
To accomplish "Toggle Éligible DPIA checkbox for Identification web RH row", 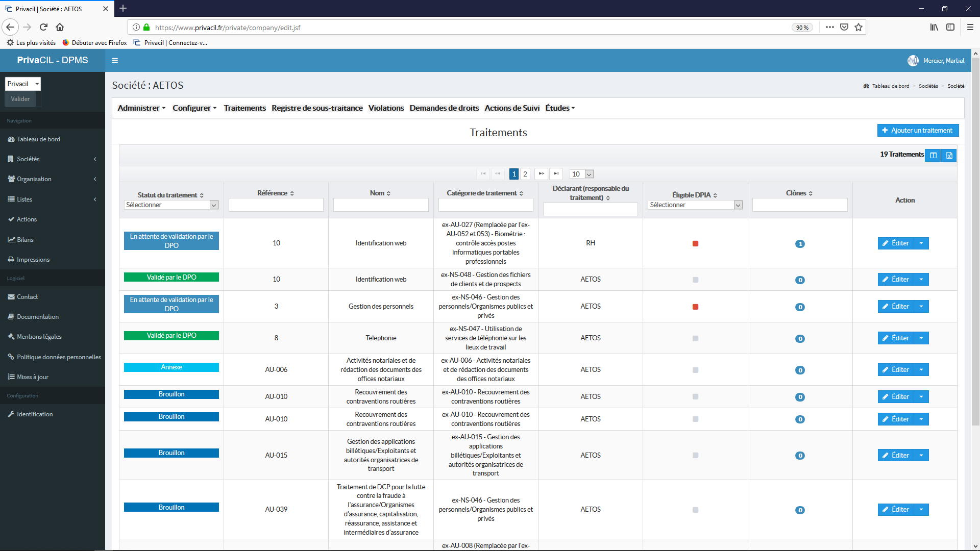I will pyautogui.click(x=695, y=243).
